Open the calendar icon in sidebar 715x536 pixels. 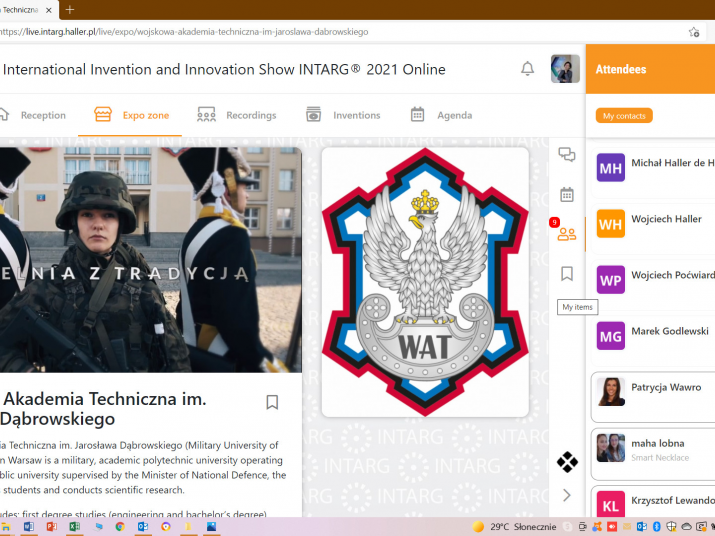tap(567, 195)
